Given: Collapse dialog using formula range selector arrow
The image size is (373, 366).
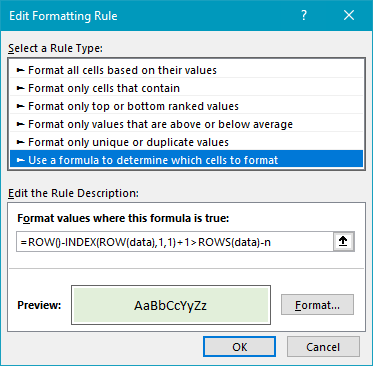Looking at the screenshot, I should pyautogui.click(x=343, y=242).
